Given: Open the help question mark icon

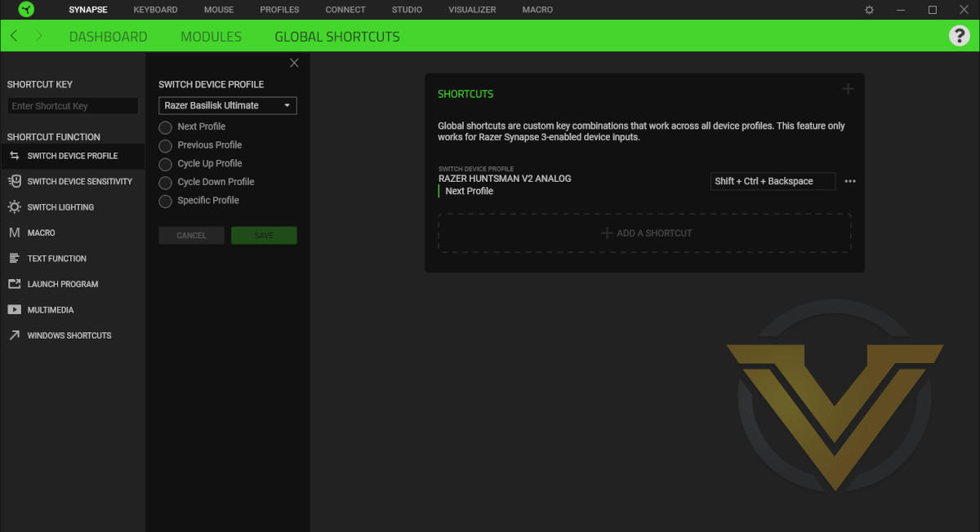Looking at the screenshot, I should click(x=959, y=36).
